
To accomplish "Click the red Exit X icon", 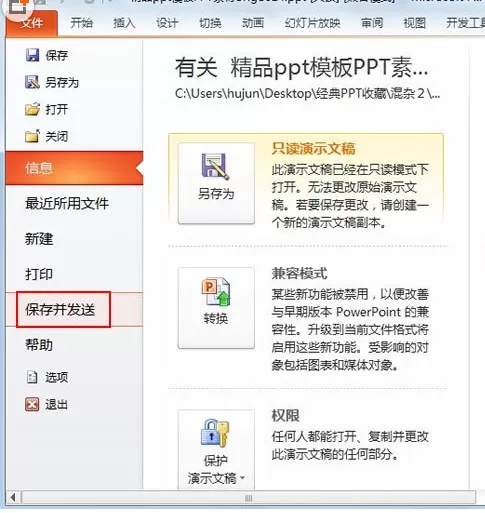I will point(32,405).
